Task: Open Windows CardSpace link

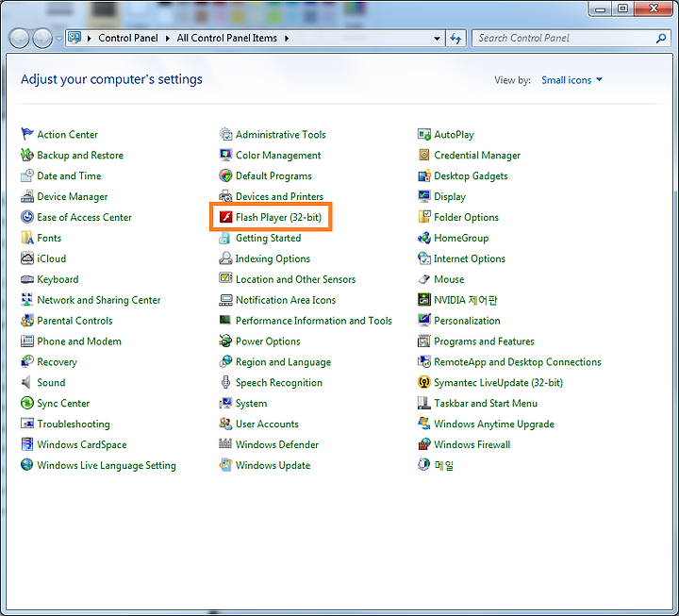Action: (x=82, y=444)
